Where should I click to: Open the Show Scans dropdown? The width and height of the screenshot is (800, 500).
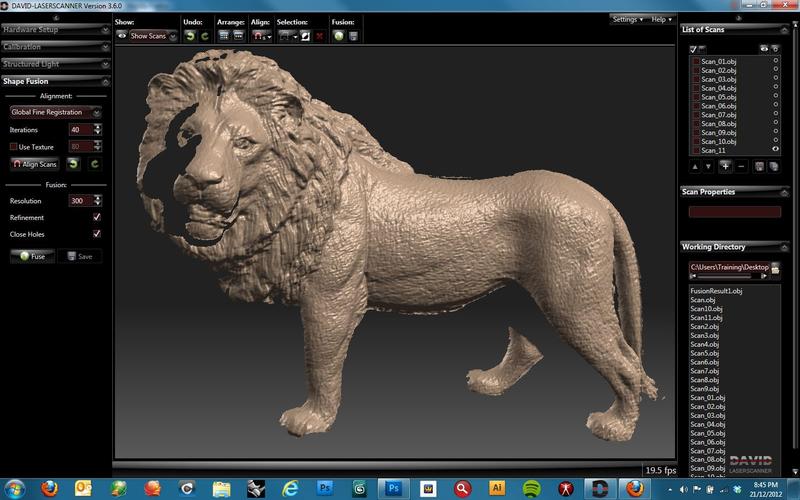(x=153, y=36)
